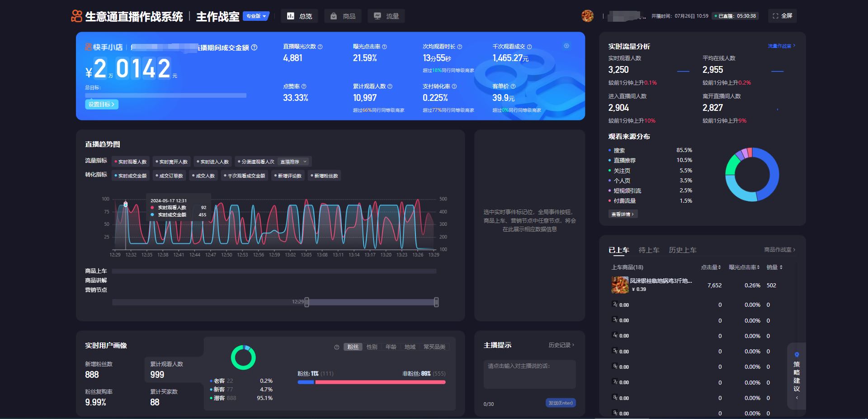Select 粉丝 in user portrait tabs
868x419 pixels.
pyautogui.click(x=353, y=347)
